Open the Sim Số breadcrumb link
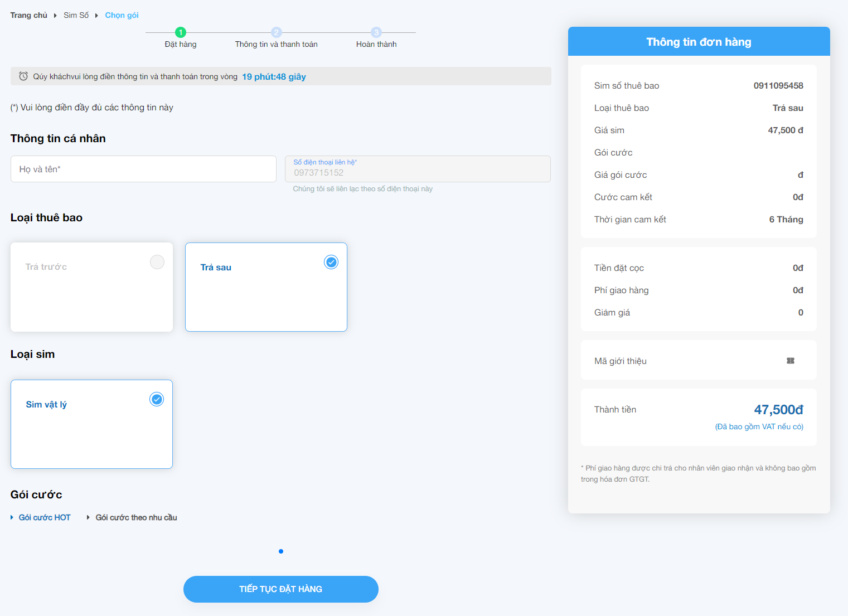Viewport: 848px width, 616px height. (76, 15)
